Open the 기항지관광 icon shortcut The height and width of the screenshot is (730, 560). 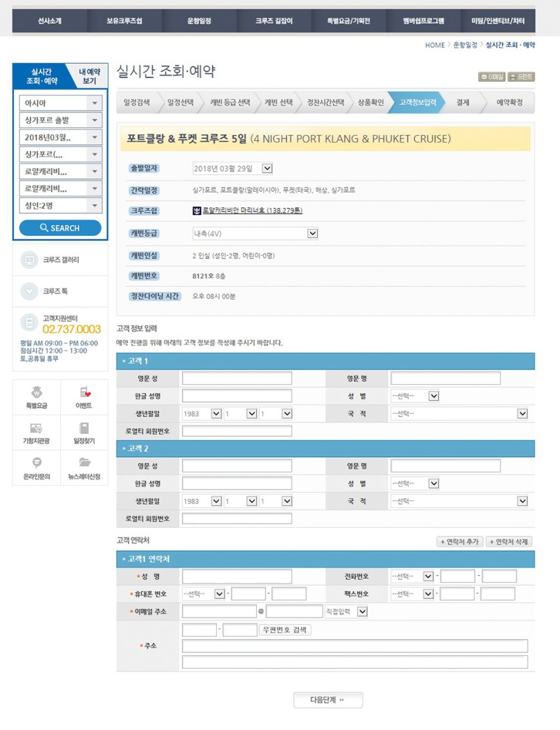pos(36,428)
